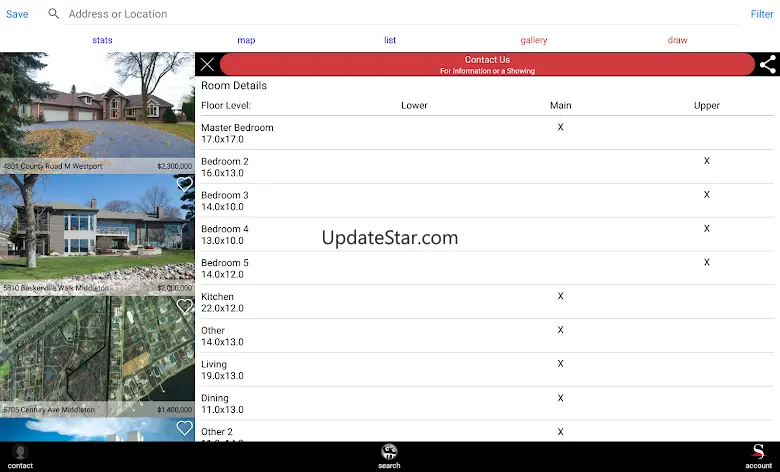The image size is (780, 472).
Task: Click the X mark in Kitchen row
Action: 561,296
